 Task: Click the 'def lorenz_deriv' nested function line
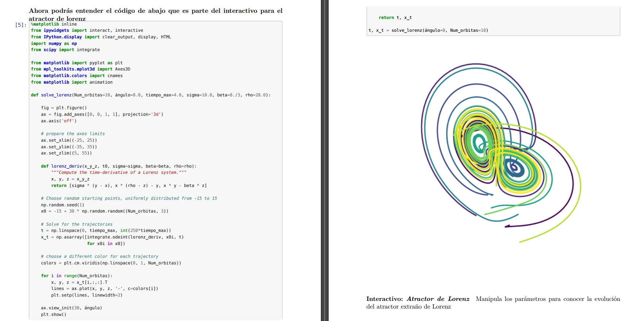click(x=118, y=166)
